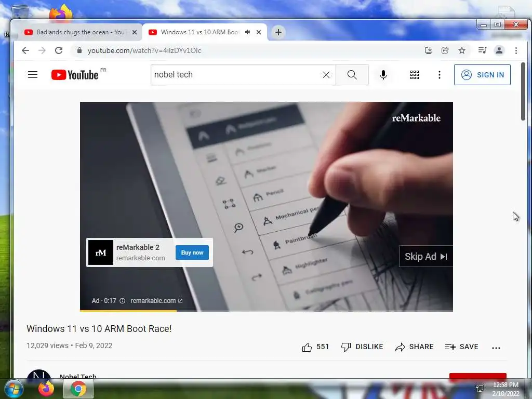Bookmark this page with star icon
Viewport: 532px width, 399px height.
click(x=462, y=50)
